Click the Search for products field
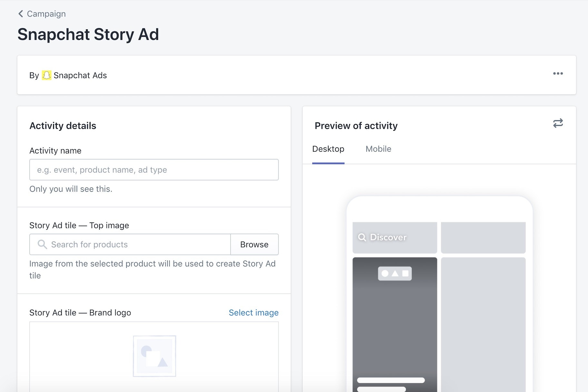This screenshot has width=588, height=392. coord(139,244)
